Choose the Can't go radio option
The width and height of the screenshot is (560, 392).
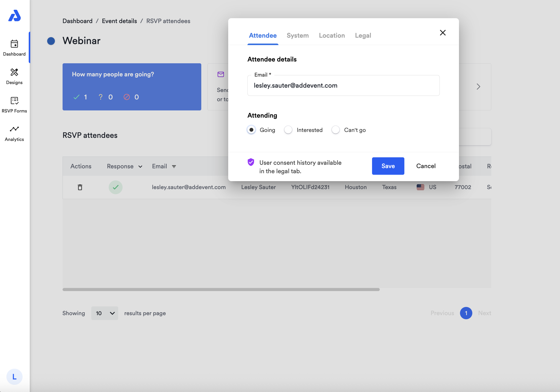(x=336, y=130)
